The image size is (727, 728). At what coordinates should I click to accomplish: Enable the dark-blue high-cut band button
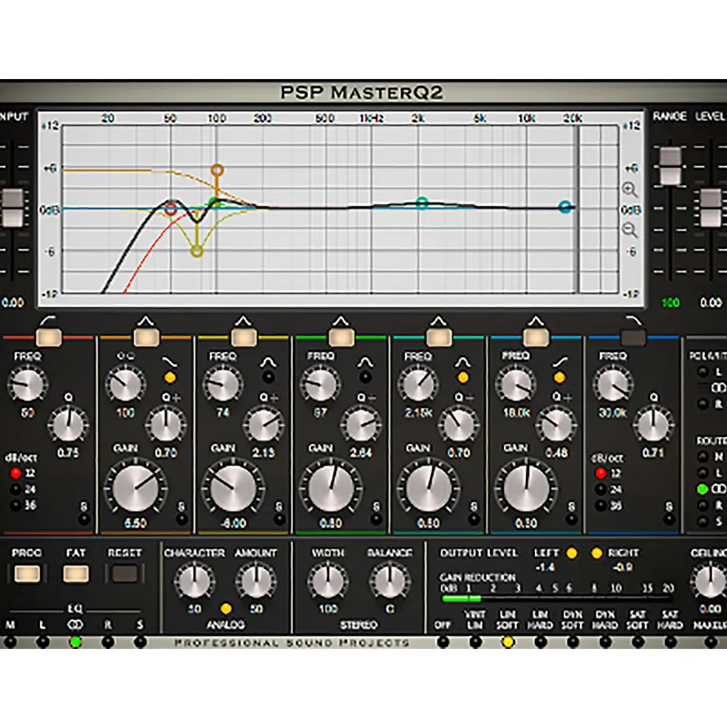[634, 338]
